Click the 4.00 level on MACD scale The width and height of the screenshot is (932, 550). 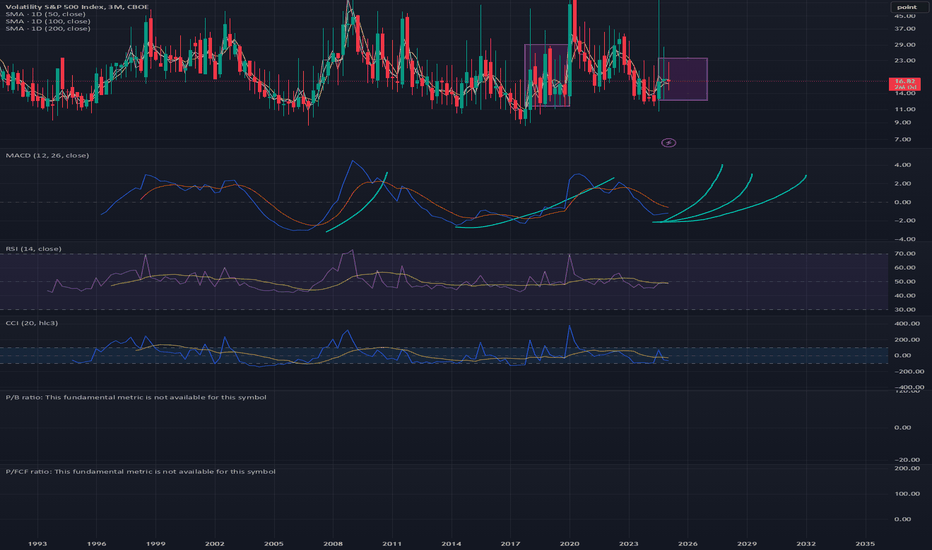[x=903, y=165]
